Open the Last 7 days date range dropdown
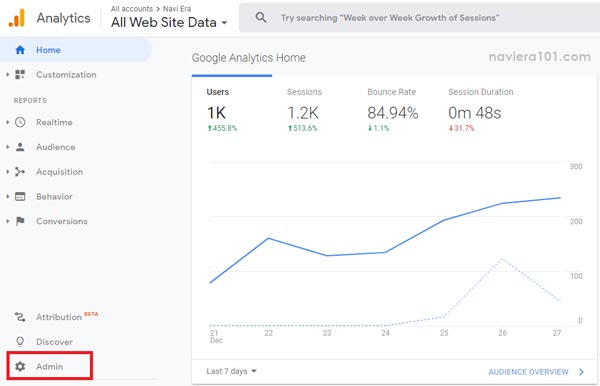Viewport: 600px width, 386px height. pos(232,371)
